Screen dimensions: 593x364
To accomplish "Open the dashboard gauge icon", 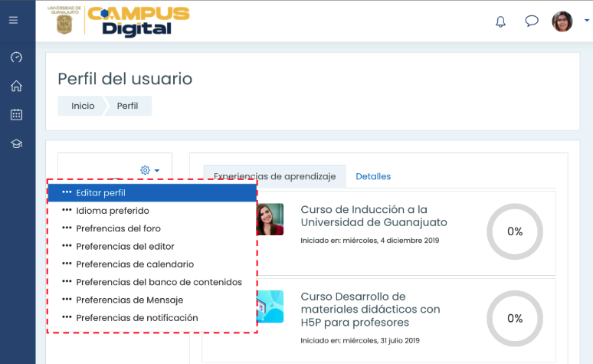I will (16, 57).
